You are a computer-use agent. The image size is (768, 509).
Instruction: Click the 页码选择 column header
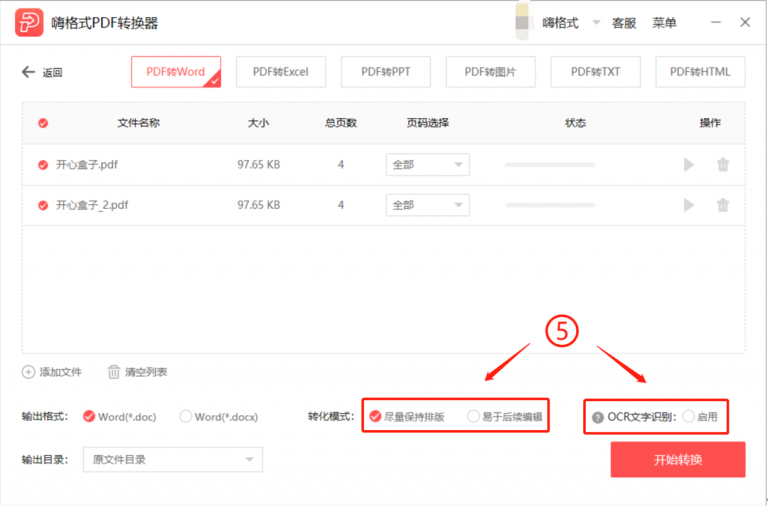[x=428, y=123]
